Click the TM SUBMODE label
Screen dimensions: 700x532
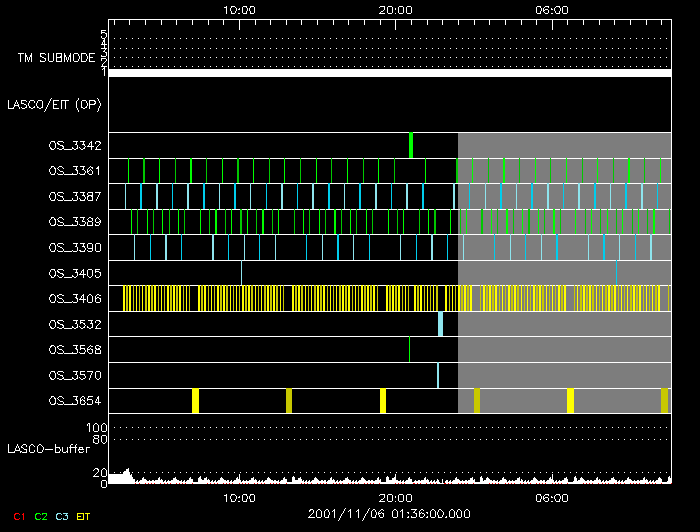click(55, 58)
